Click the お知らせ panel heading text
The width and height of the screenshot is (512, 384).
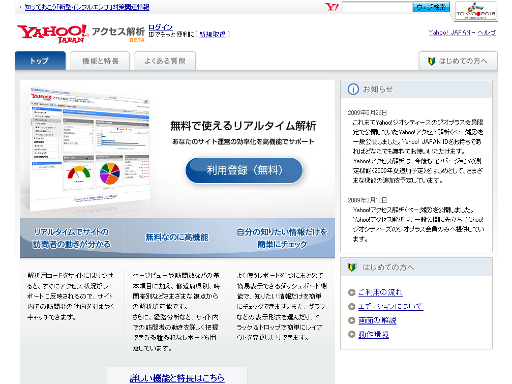tap(378, 89)
